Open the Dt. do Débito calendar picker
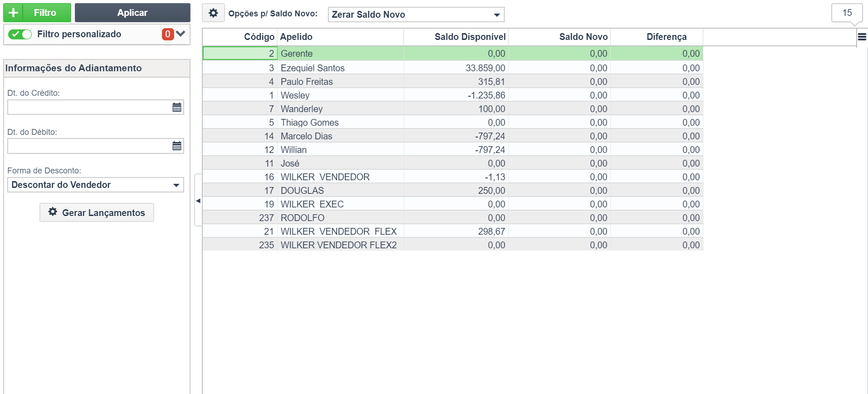This screenshot has width=868, height=394. point(177,146)
